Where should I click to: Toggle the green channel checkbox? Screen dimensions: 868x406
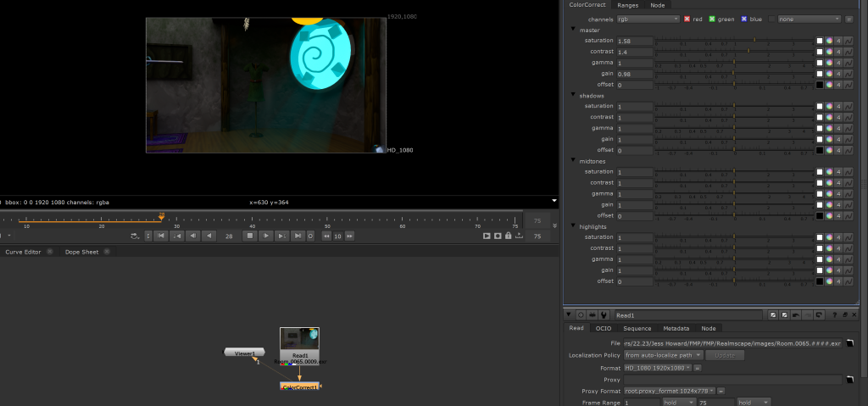712,19
